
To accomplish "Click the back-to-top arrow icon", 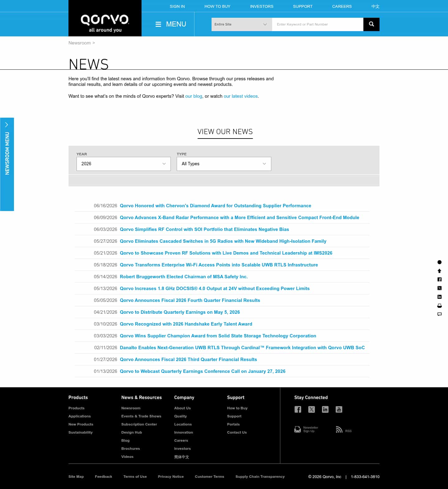I will [439, 271].
